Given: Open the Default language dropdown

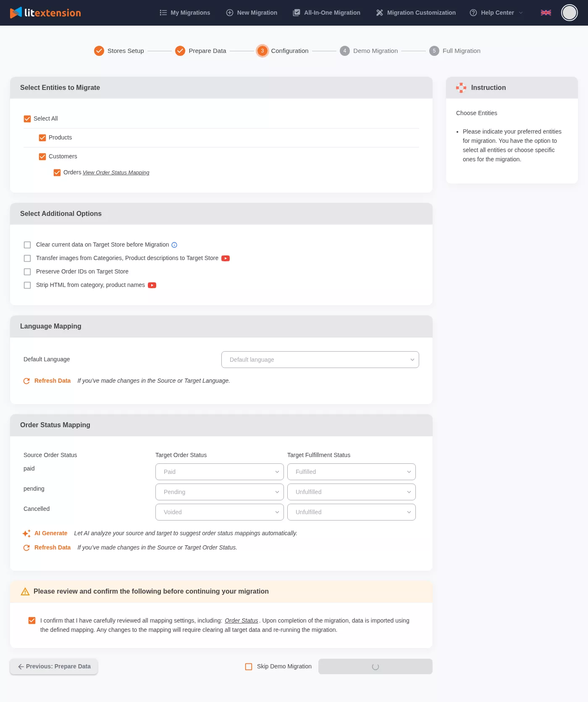Looking at the screenshot, I should point(320,360).
